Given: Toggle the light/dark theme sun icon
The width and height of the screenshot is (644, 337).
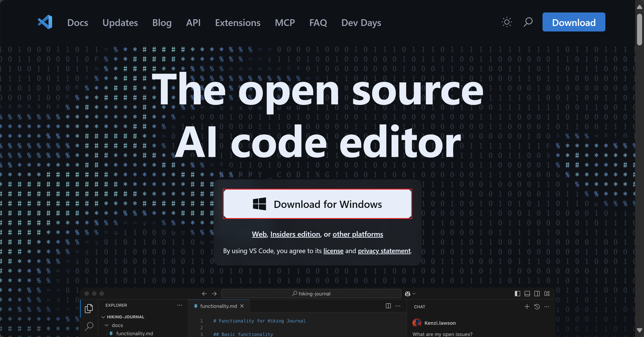Looking at the screenshot, I should 507,22.
